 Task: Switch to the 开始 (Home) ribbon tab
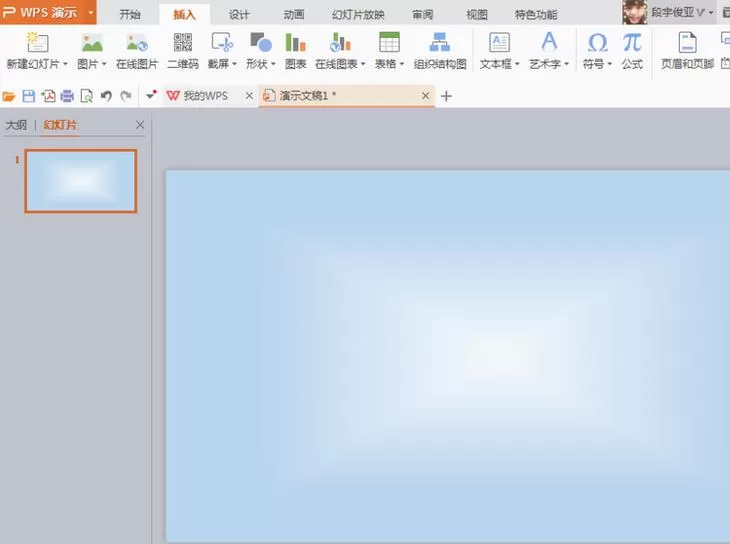tap(130, 14)
